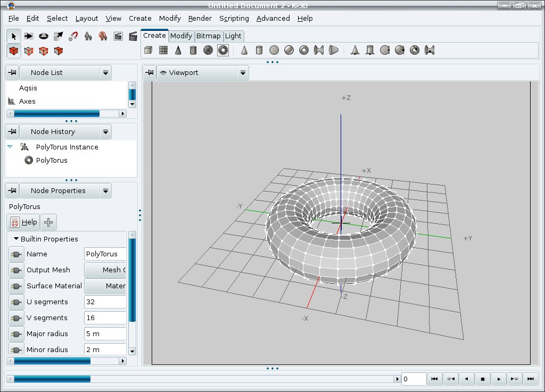
Task: Click the plus icon beside Help
Action: click(49, 222)
